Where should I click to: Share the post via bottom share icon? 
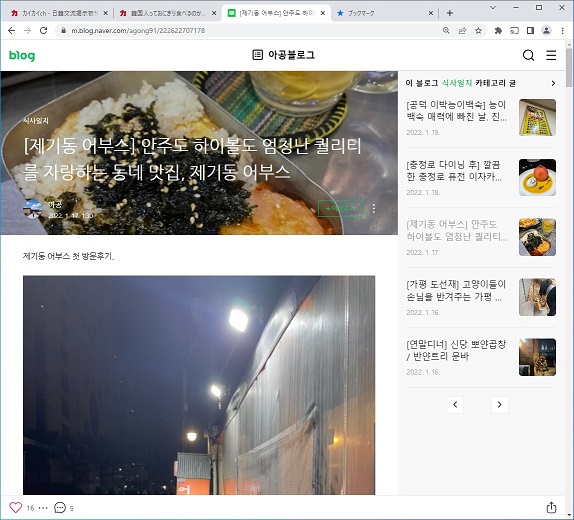551,508
